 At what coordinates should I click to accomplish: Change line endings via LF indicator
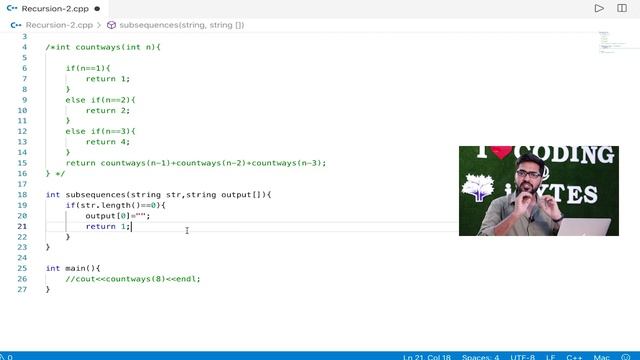pyautogui.click(x=551, y=357)
